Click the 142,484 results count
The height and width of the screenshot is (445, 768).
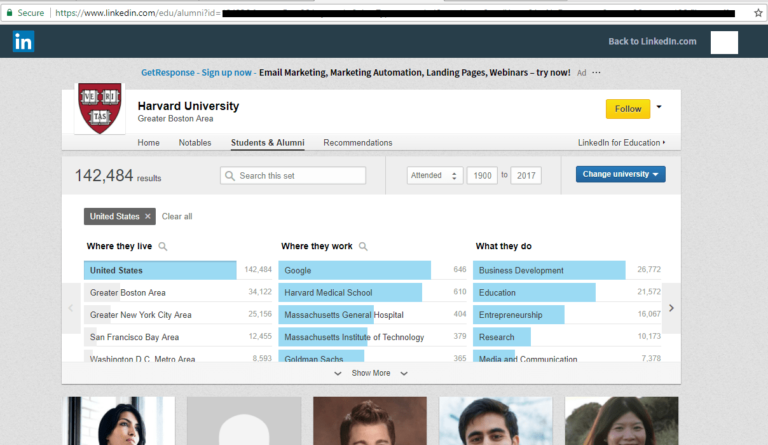click(x=118, y=176)
